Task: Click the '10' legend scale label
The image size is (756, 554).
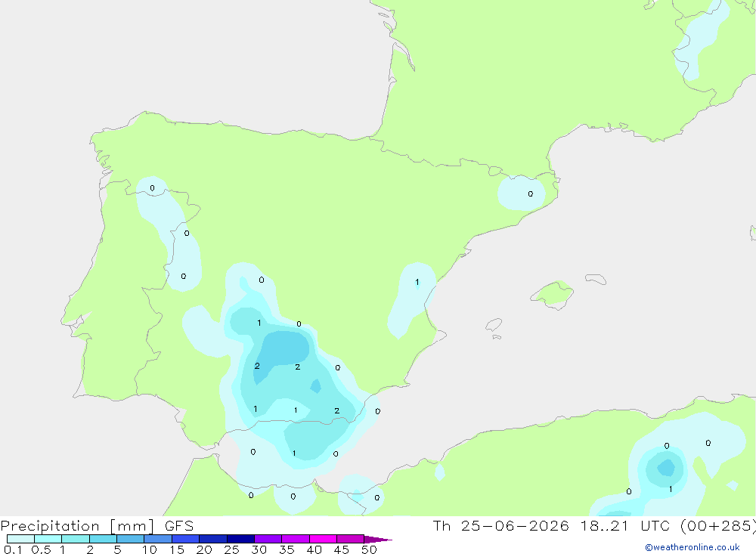Action: click(x=150, y=549)
